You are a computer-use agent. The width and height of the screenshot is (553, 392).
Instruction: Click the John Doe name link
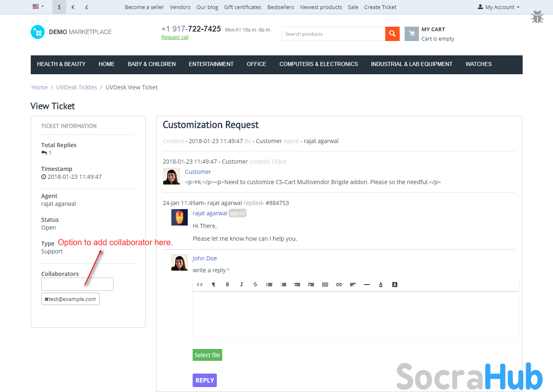[205, 258]
